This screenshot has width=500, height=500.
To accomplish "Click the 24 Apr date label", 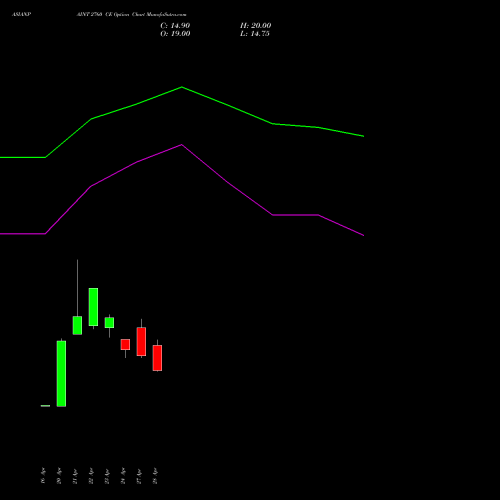I will point(123,476).
